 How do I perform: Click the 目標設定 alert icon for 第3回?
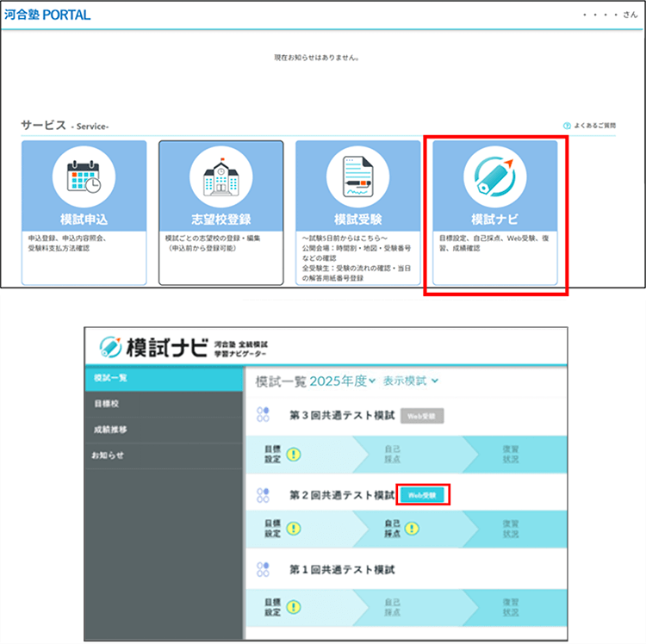[294, 455]
